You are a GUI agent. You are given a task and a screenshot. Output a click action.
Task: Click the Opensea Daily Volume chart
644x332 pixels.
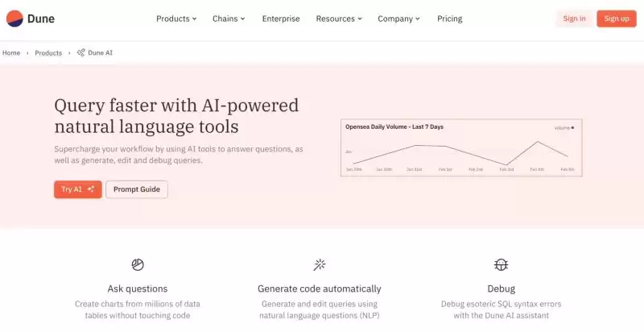pyautogui.click(x=461, y=148)
